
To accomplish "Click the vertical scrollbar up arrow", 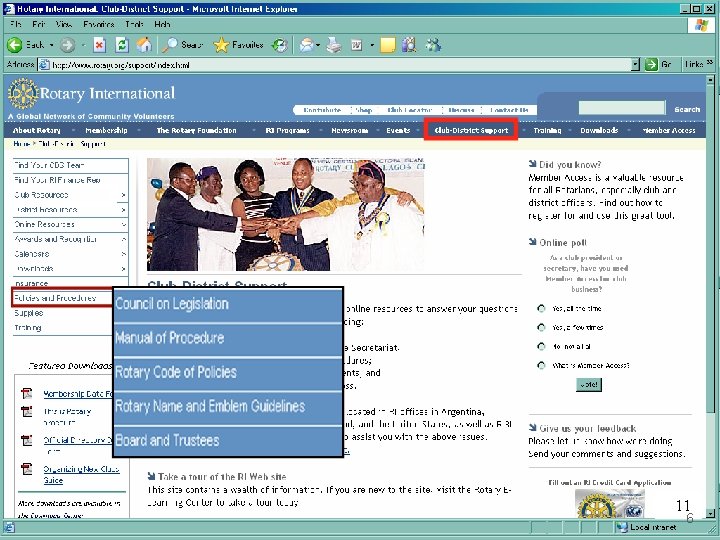I will [710, 79].
